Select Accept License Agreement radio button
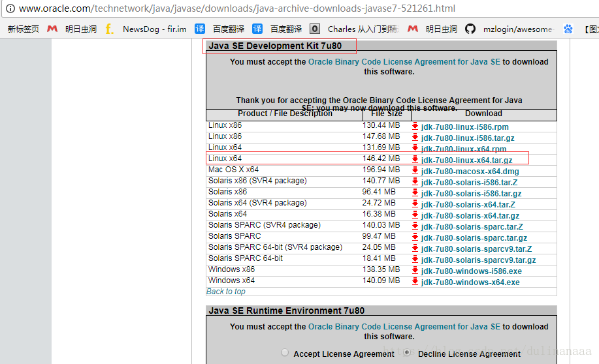 pyautogui.click(x=285, y=352)
